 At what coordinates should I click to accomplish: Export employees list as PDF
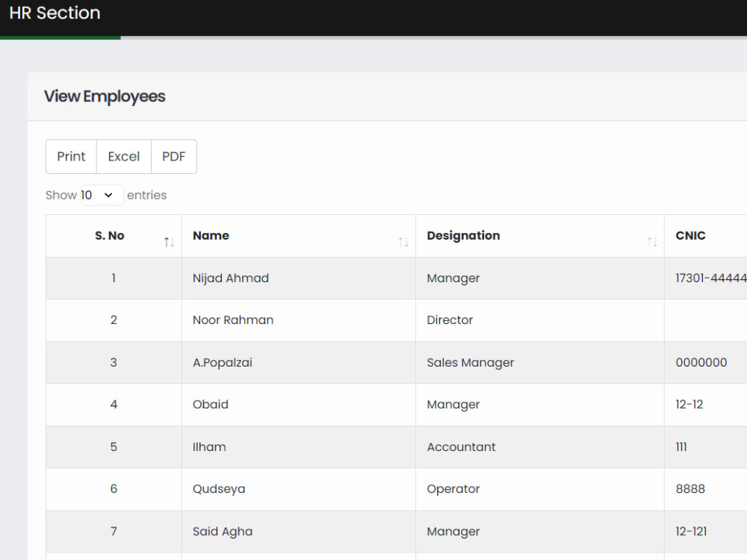pyautogui.click(x=174, y=156)
